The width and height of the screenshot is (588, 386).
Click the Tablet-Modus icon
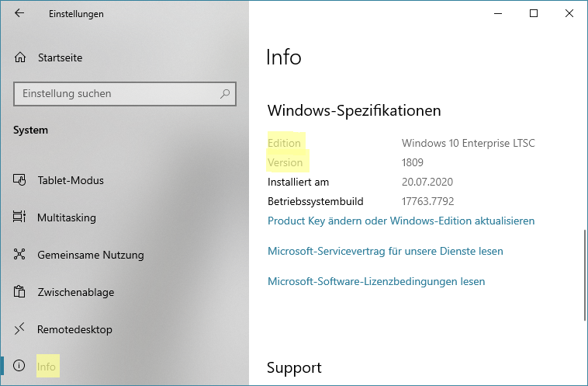point(19,180)
